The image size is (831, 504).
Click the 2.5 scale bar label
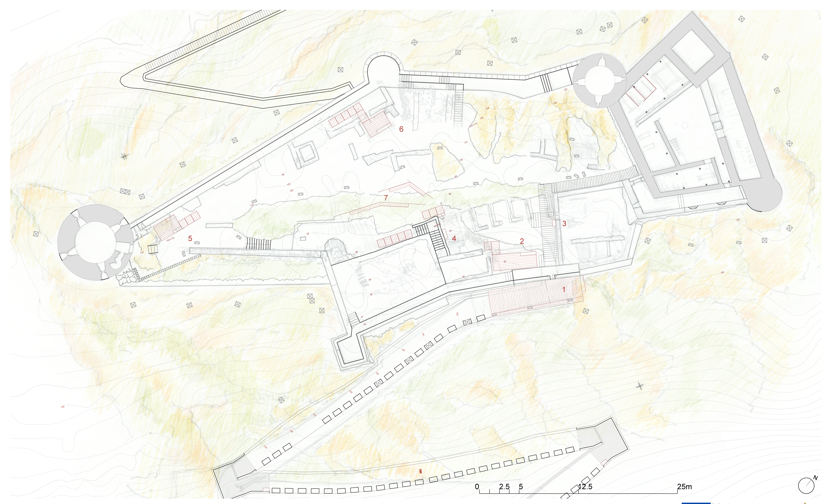[x=504, y=487]
